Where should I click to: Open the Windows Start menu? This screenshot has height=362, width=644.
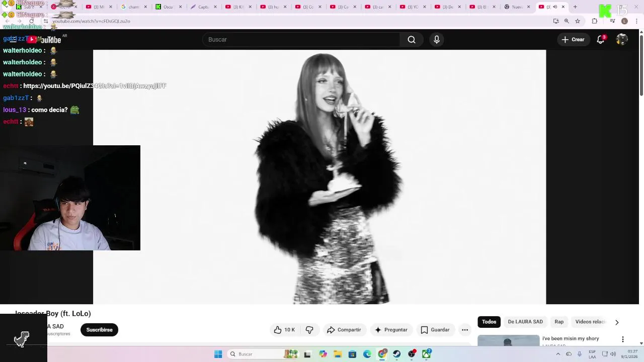[218, 354]
